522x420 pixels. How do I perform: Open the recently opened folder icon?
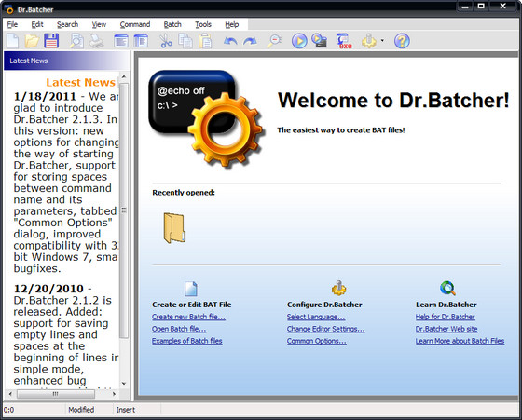(174, 228)
